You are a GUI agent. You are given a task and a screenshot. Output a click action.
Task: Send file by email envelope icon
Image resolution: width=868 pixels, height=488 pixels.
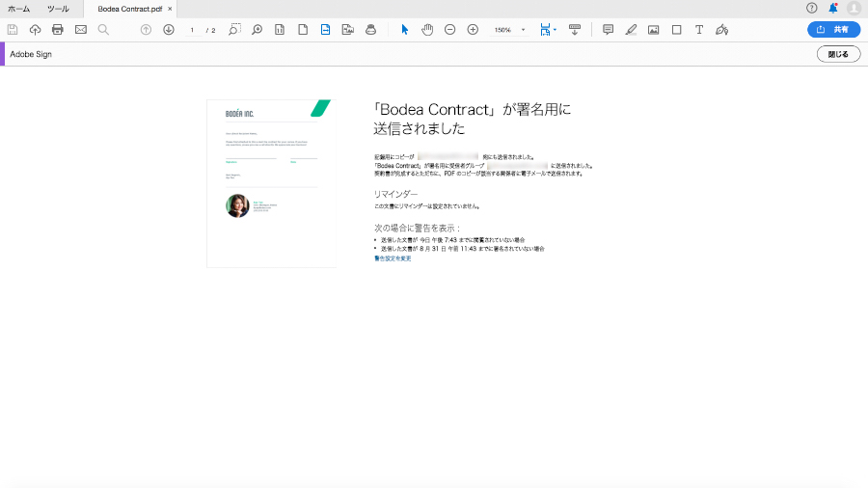pos(81,30)
